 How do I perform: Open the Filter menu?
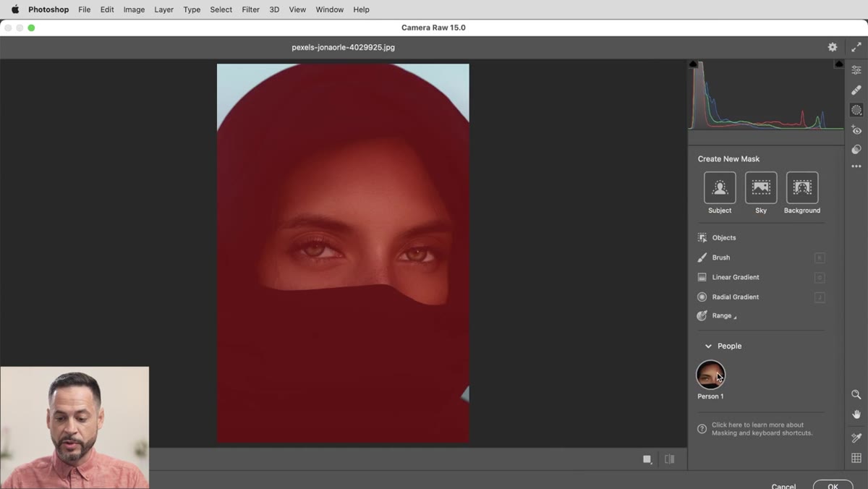pos(251,9)
